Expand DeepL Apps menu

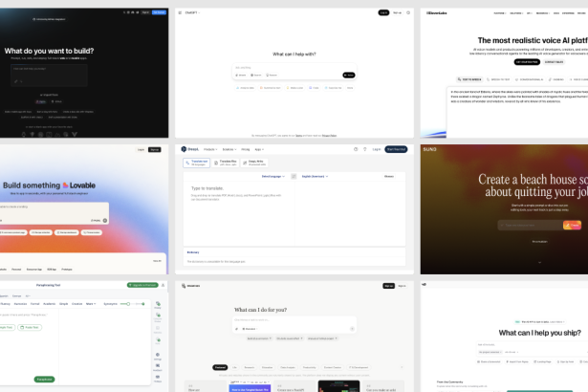pyautogui.click(x=259, y=149)
